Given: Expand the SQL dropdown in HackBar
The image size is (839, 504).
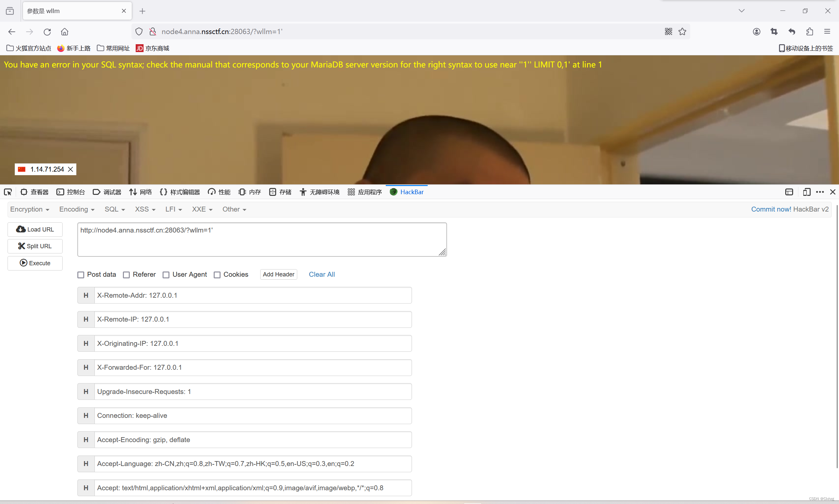Looking at the screenshot, I should 114,209.
